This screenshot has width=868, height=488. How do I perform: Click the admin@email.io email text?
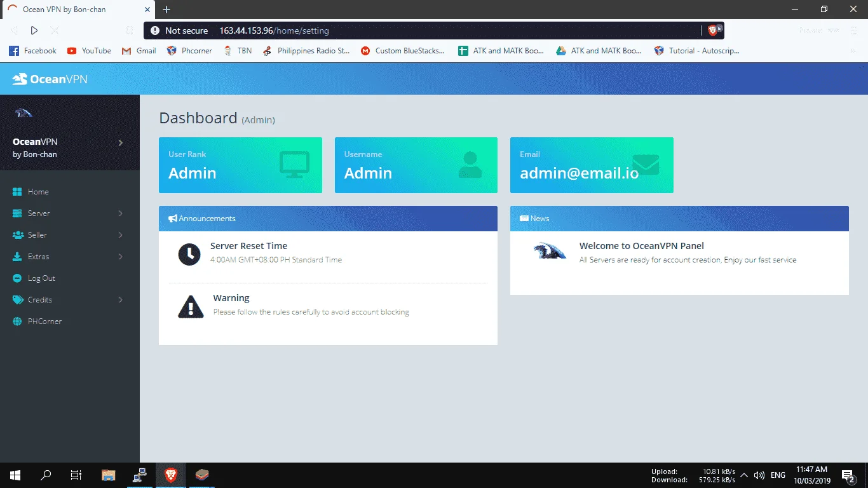tap(580, 173)
